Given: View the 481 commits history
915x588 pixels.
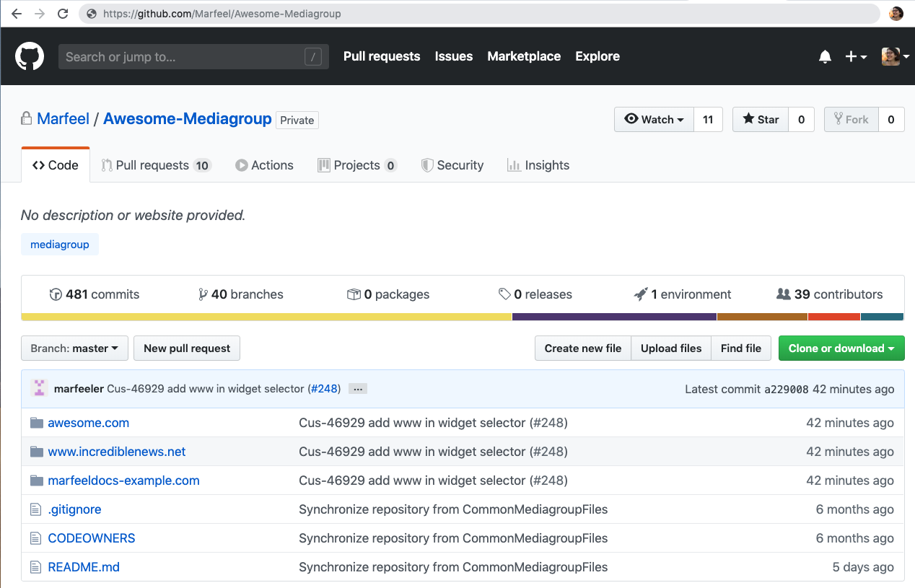Looking at the screenshot, I should click(95, 294).
